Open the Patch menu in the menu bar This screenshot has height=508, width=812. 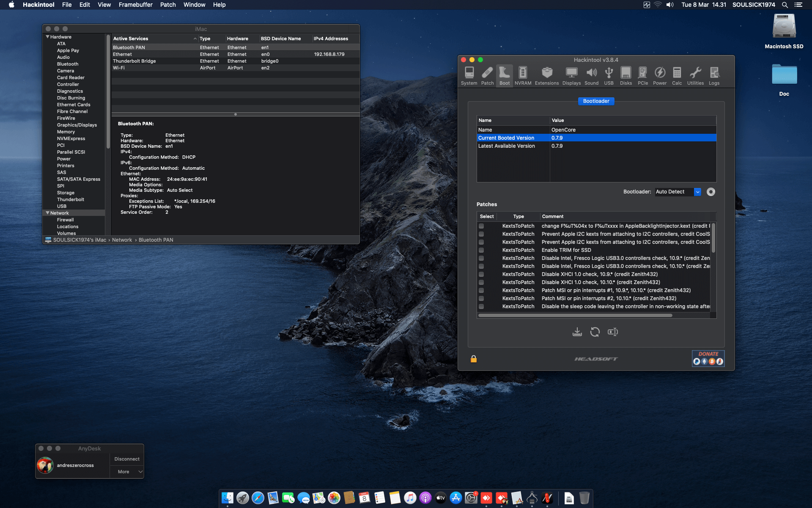click(168, 5)
